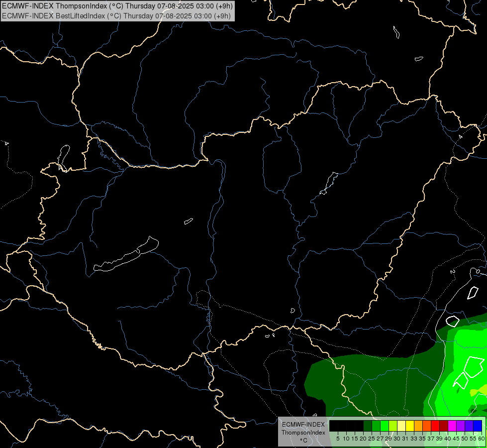Click the pale yellow 30–31 legend swatch
The height and width of the screenshot is (448, 487).
[x=401, y=426]
